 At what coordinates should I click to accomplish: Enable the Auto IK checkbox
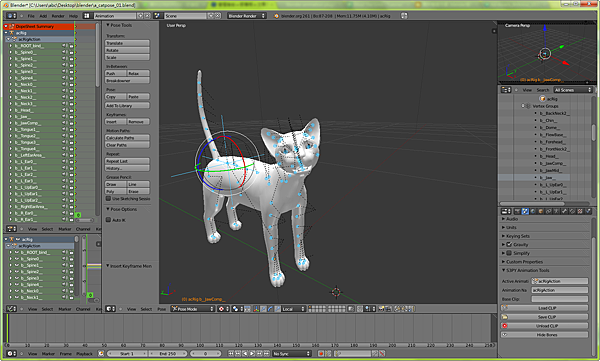108,220
